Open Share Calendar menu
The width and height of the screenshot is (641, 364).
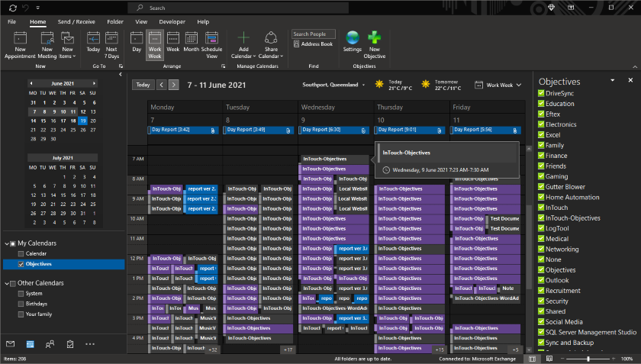point(271,45)
